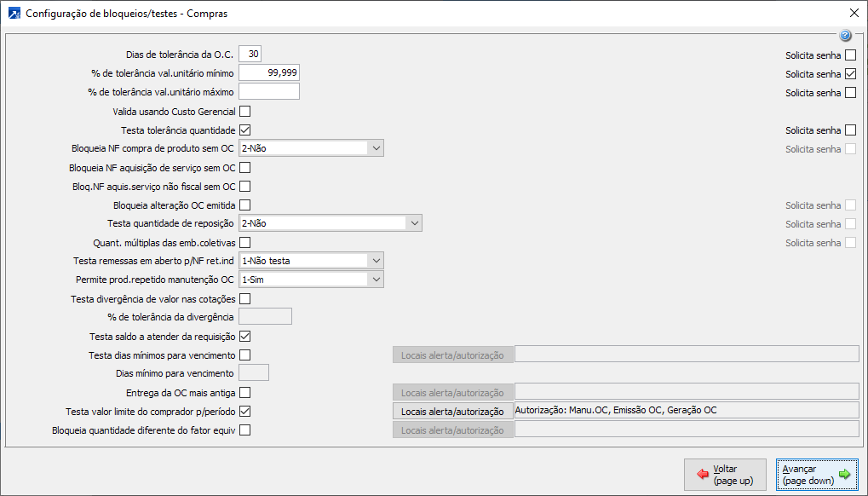Open Locais alerta/autorização for valor limite comprador
The width and height of the screenshot is (868, 496).
(452, 411)
